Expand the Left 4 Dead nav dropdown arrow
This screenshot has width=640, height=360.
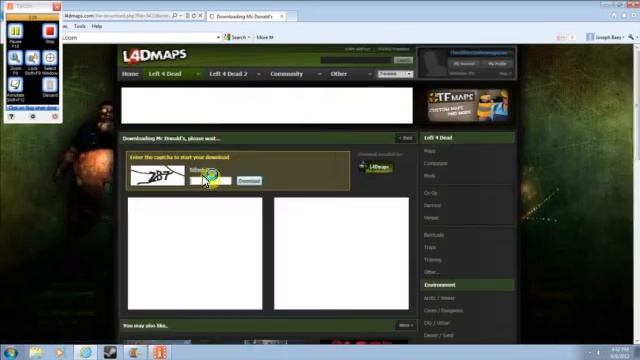pos(198,74)
